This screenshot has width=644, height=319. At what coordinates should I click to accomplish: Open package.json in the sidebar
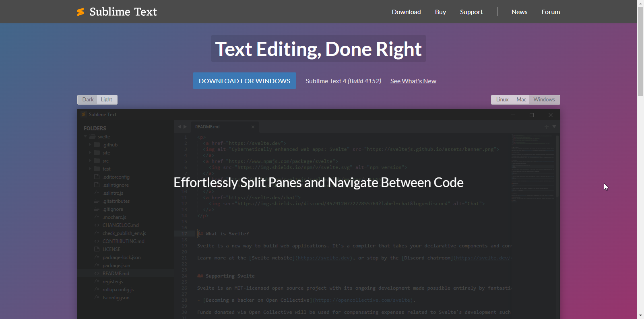click(116, 265)
